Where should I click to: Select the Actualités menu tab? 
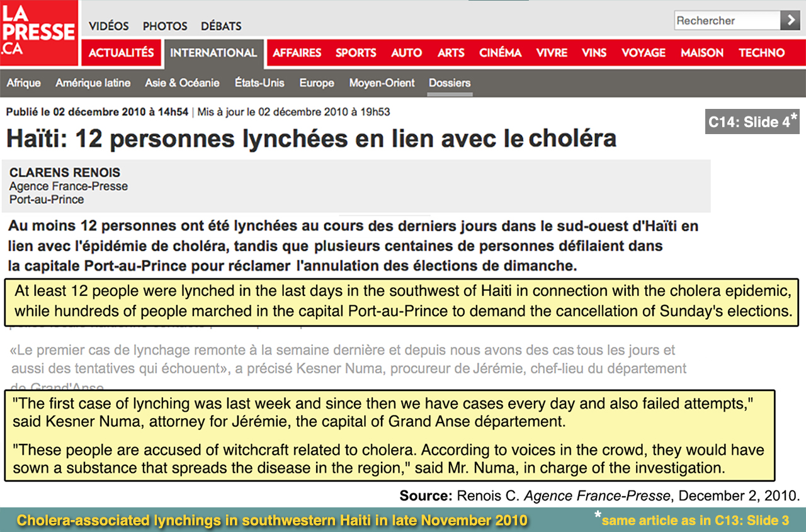pyautogui.click(x=121, y=53)
